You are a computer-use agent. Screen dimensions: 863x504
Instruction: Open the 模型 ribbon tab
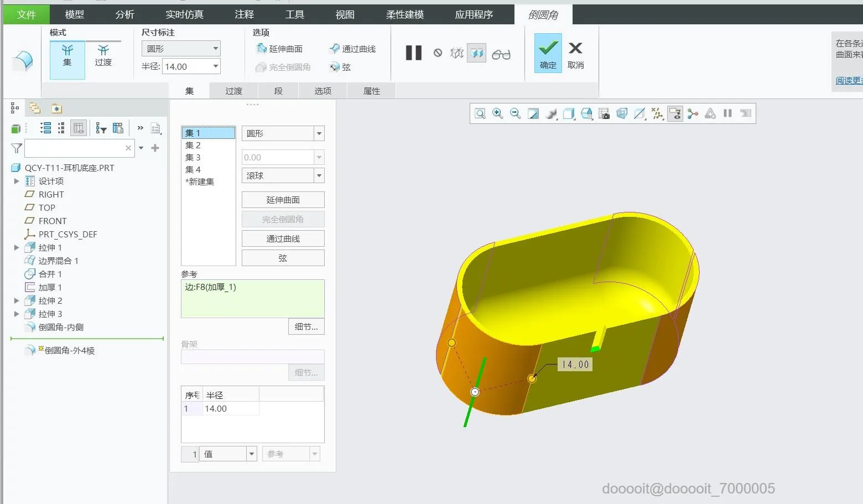75,14
